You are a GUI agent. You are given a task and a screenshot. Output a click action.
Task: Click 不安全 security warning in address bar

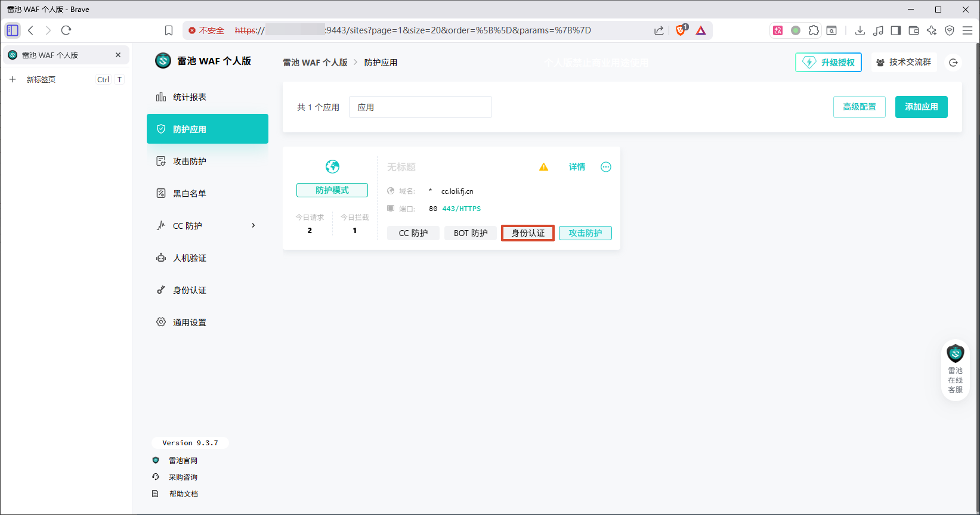coord(206,30)
